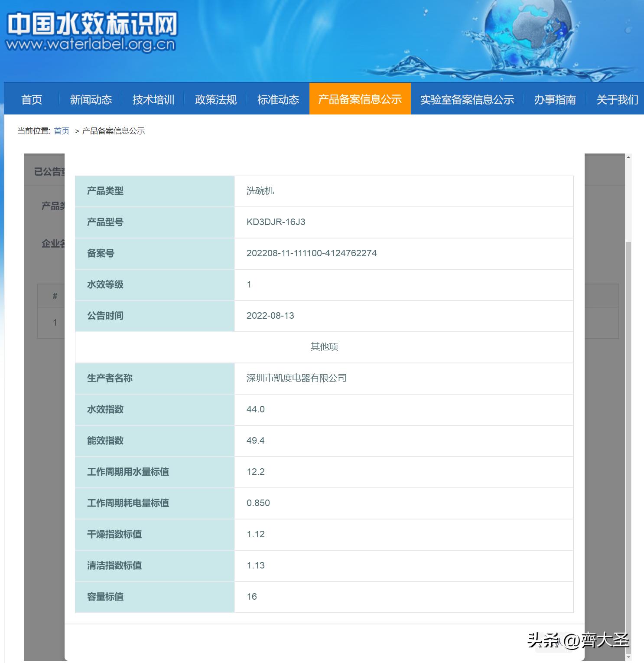The image size is (644, 663).
Task: Click the 备案号 value 202208-11-111100-4124762274
Action: pyautogui.click(x=312, y=253)
